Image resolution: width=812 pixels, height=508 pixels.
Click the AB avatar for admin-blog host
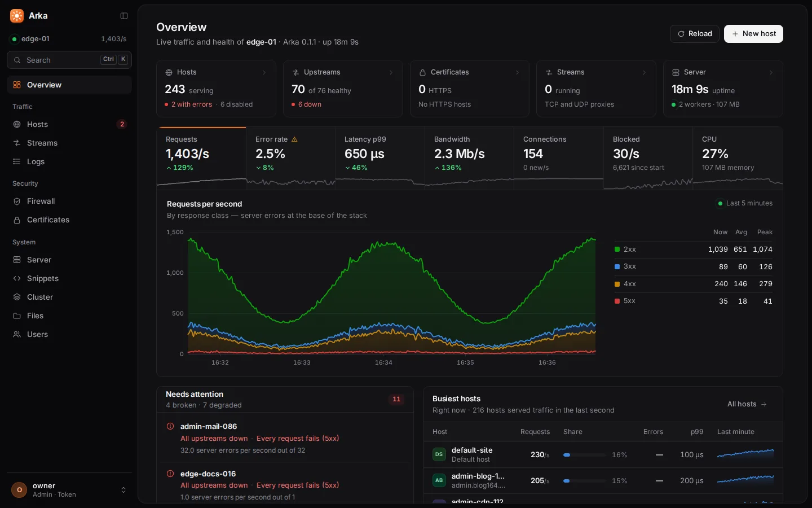click(x=439, y=480)
